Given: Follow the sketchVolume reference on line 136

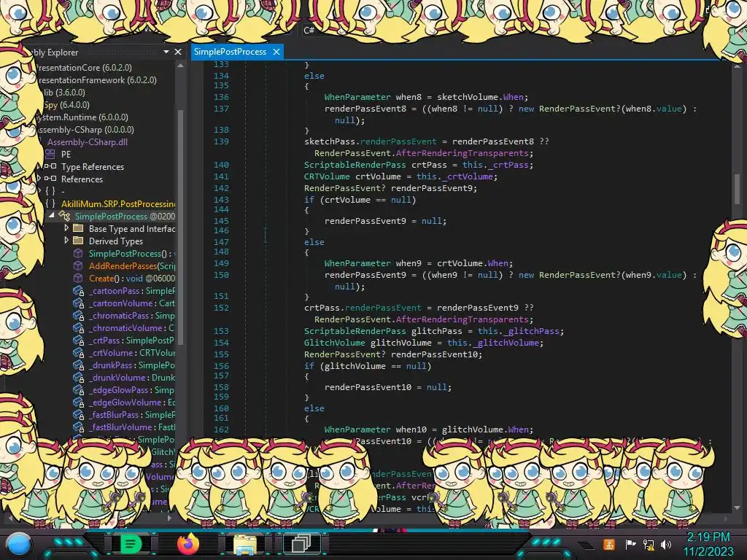Looking at the screenshot, I should coord(468,97).
